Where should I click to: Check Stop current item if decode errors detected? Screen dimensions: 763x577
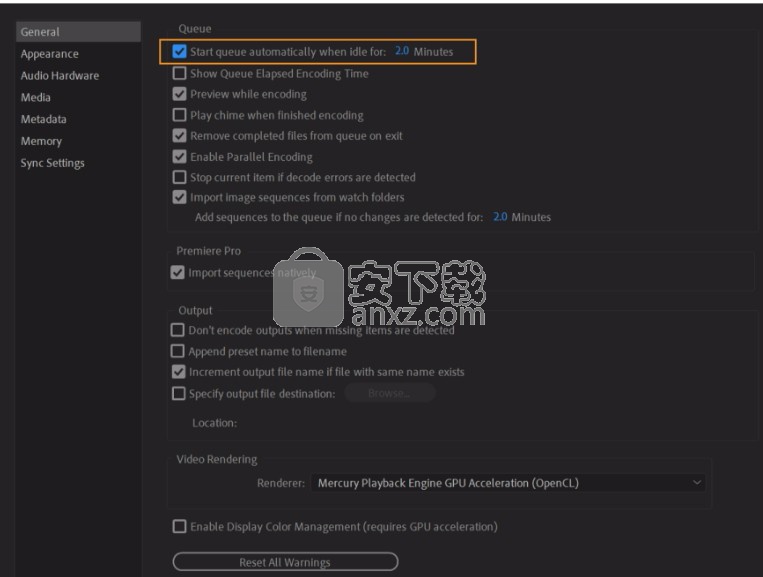(179, 177)
